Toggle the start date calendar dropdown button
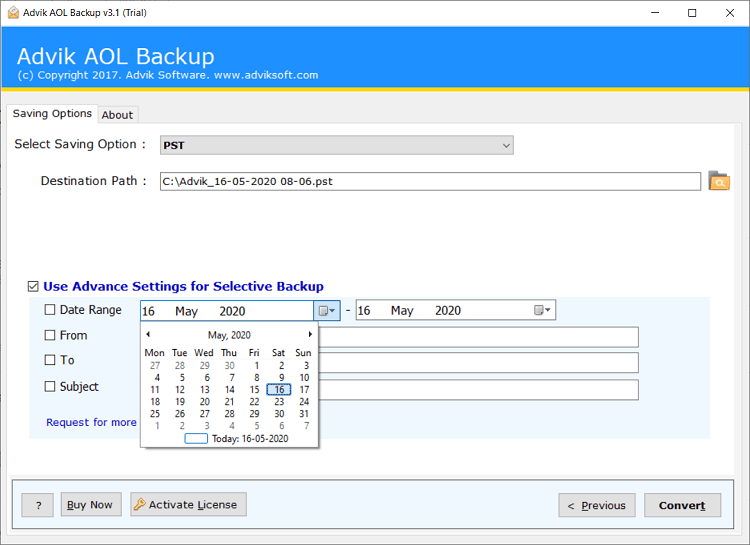Viewport: 750px width, 545px height. pos(327,311)
